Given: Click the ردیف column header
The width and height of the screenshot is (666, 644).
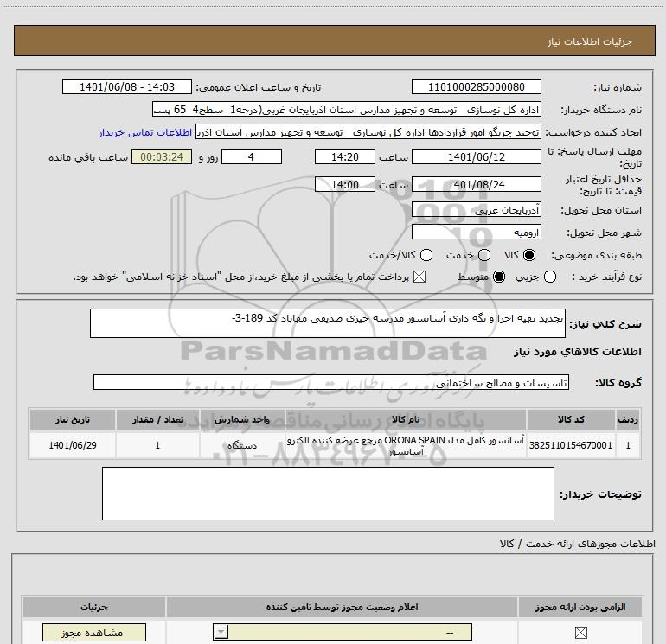Looking at the screenshot, I should click(x=628, y=419).
